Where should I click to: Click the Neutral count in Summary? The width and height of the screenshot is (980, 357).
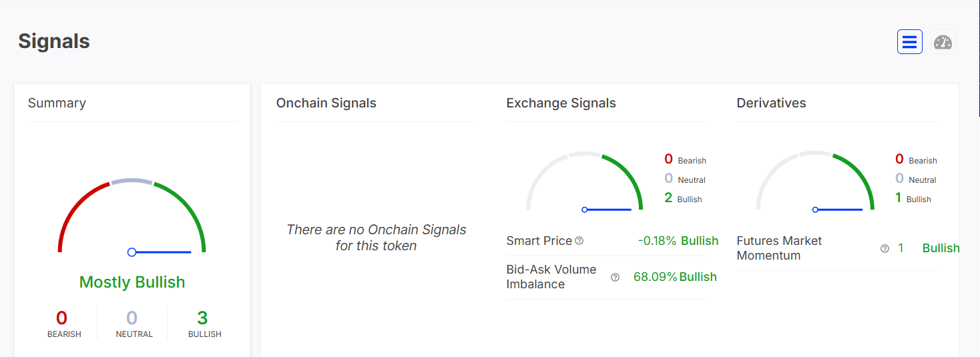coord(132,318)
